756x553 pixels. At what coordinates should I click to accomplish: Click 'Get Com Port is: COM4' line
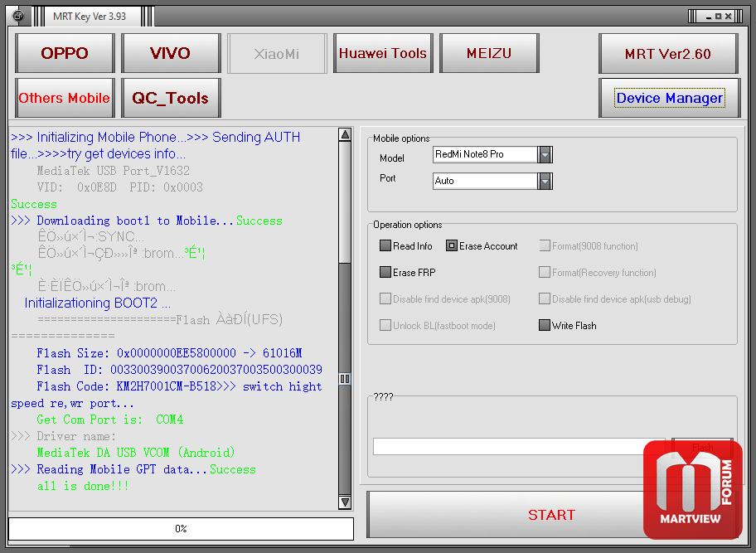tap(110, 420)
